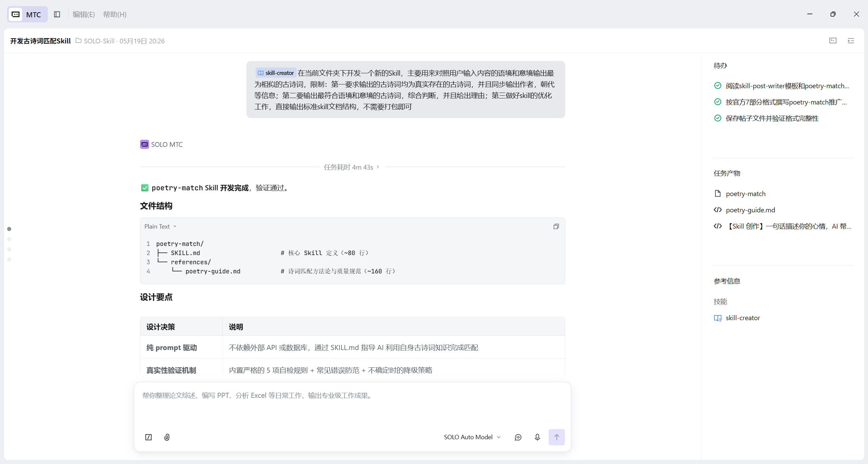This screenshot has width=868, height=464.
Task: Click the 任务产物 section title
Action: coord(727,173)
